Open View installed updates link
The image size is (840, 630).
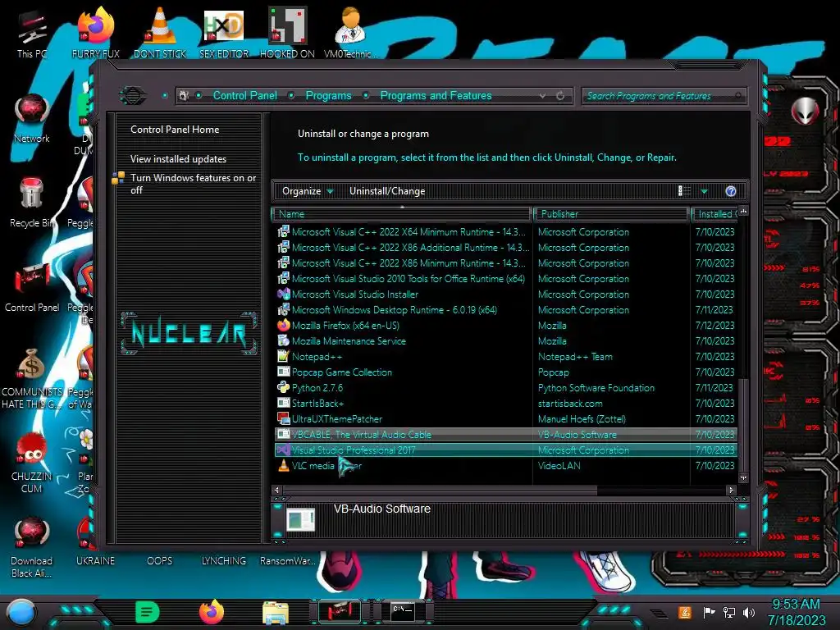178,159
